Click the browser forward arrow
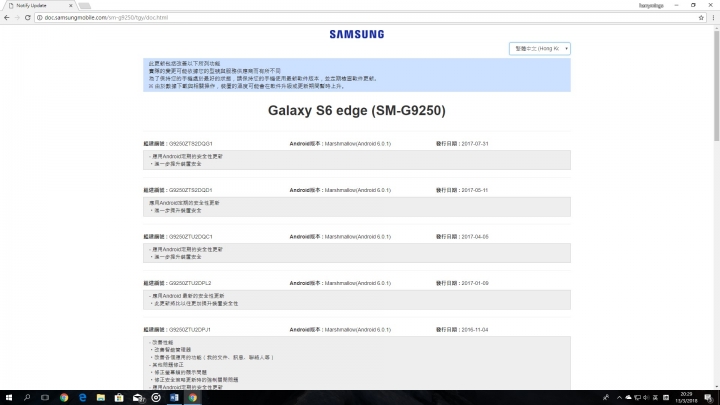This screenshot has height=405, width=720. click(x=17, y=17)
